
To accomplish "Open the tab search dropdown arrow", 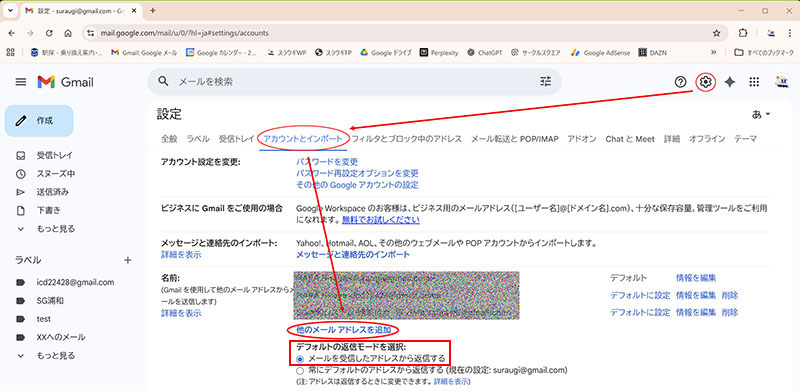I will click(x=10, y=10).
